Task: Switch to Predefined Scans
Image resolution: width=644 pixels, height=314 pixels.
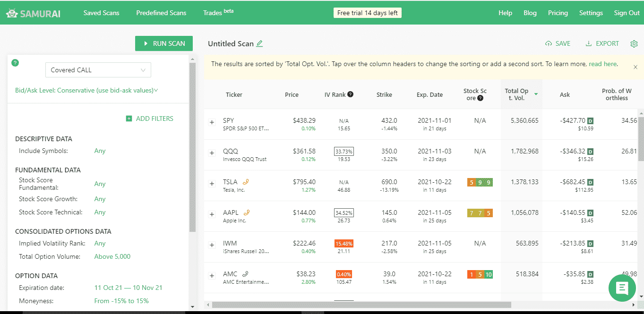Action: point(161,13)
